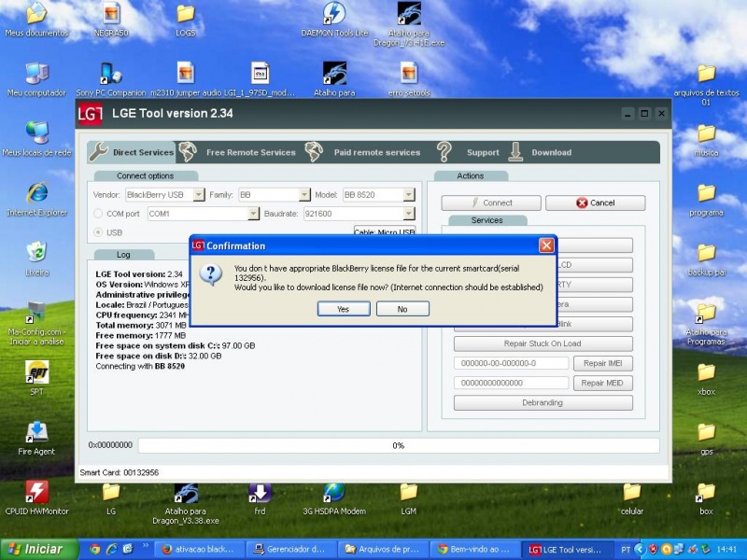Expand the Family dropdown showing BB
This screenshot has width=747, height=560.
(x=304, y=194)
